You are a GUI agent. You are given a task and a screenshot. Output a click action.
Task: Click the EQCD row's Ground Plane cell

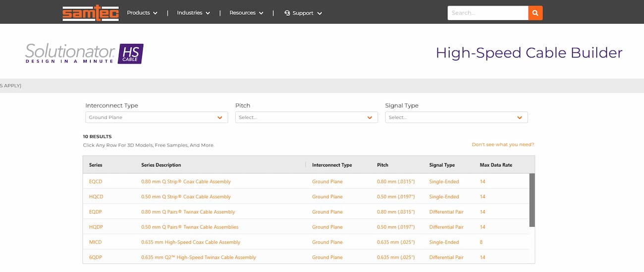point(327,182)
